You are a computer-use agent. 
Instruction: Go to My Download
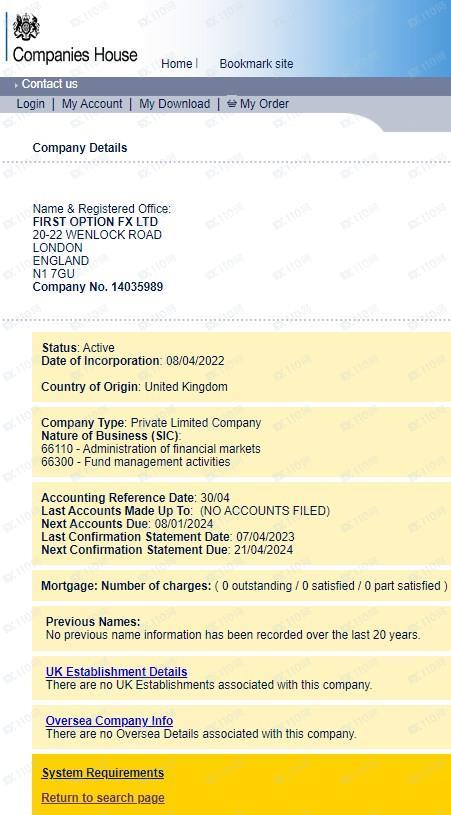point(175,103)
